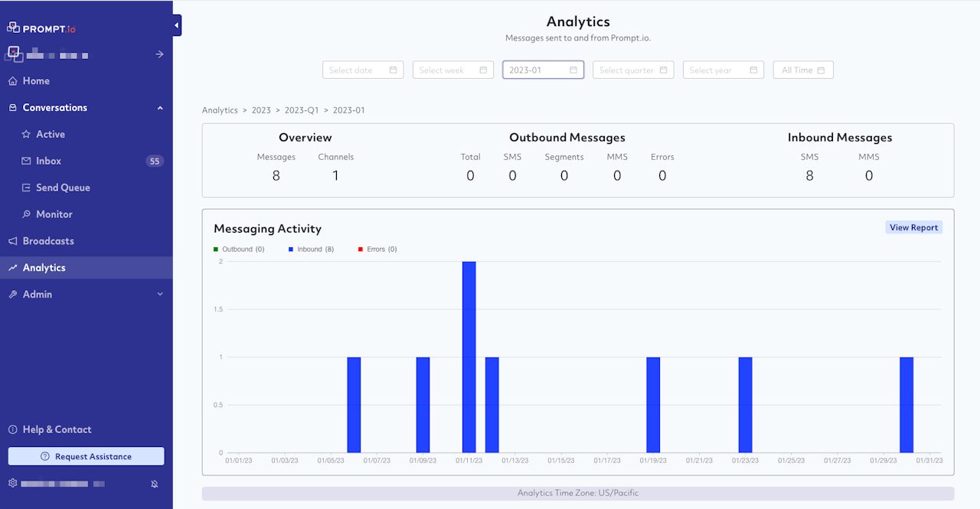Click the Inbox envelope icon
980x509 pixels.
[x=26, y=162]
